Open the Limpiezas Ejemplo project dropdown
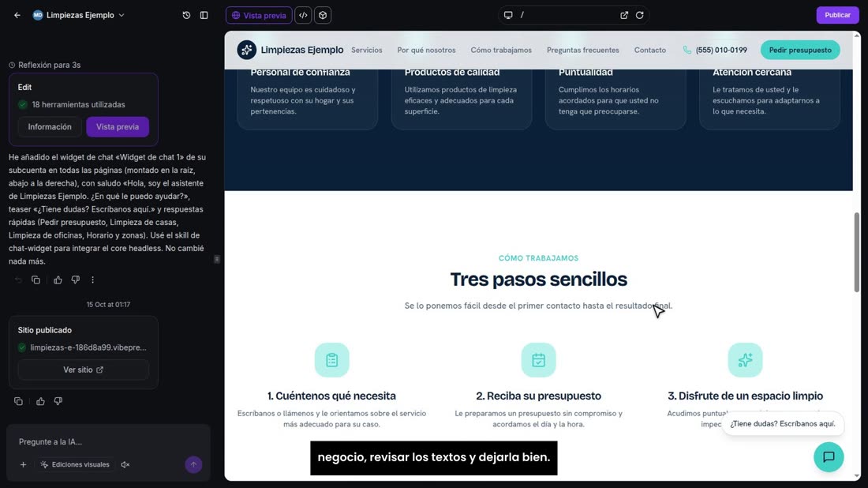This screenshot has height=488, width=868. [79, 15]
